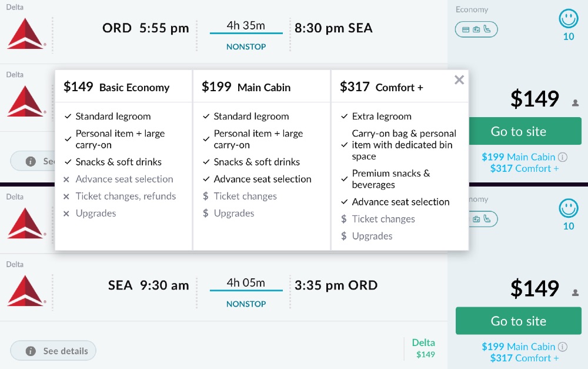This screenshot has width=588, height=369.
Task: Select the $317 Comfort + column header
Action: pos(382,87)
